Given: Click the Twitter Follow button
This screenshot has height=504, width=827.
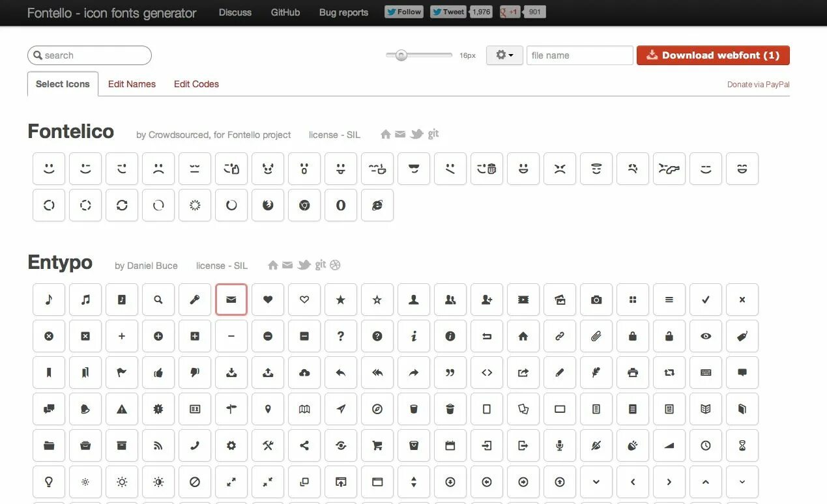Looking at the screenshot, I should (x=404, y=12).
